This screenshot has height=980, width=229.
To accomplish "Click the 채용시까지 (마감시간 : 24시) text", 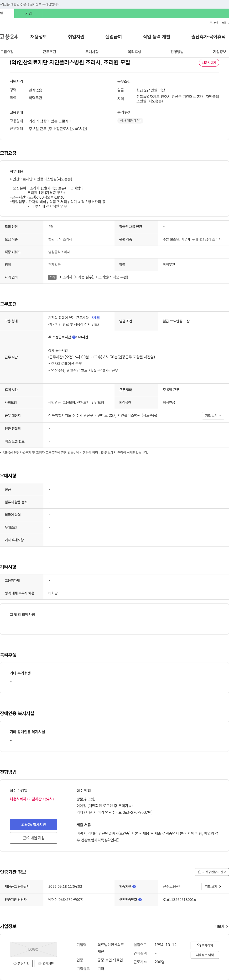I will pos(32,799).
